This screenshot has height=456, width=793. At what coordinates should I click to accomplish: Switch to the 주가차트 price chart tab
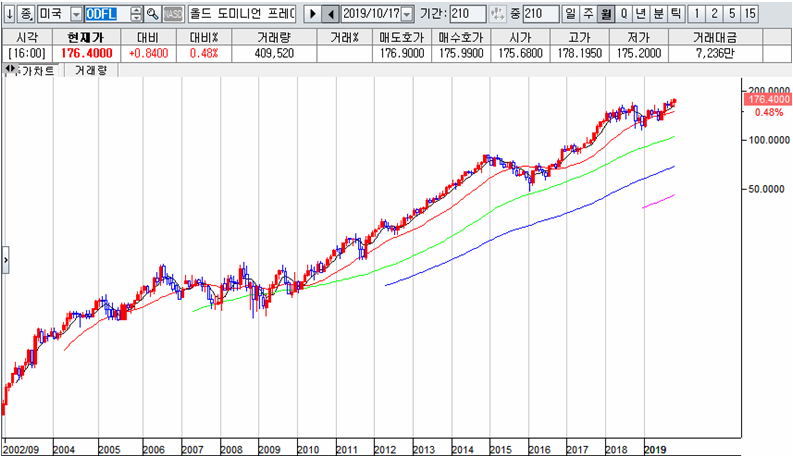38,70
